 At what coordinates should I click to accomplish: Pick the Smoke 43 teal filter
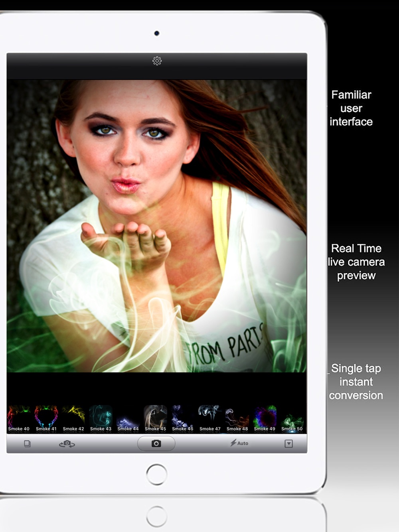pyautogui.click(x=101, y=419)
